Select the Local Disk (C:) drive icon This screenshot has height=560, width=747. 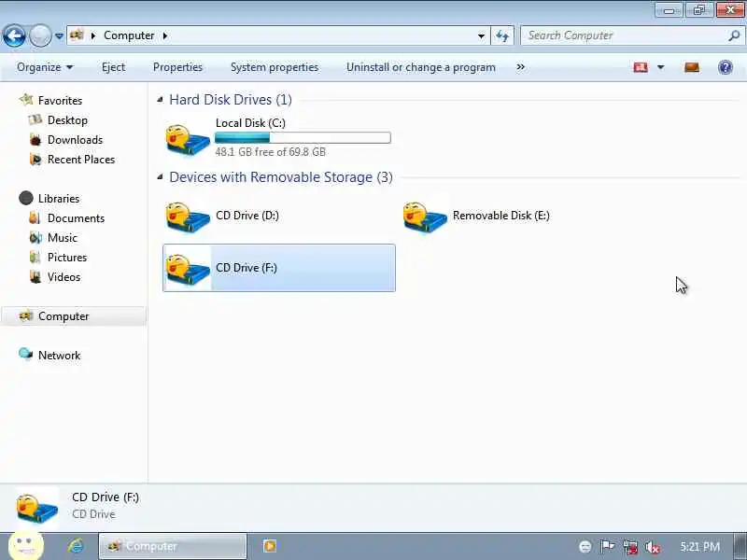[x=188, y=140]
